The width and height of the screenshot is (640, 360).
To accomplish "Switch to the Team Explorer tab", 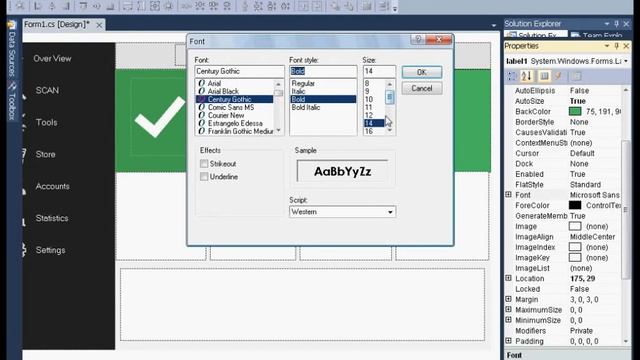I will point(597,35).
